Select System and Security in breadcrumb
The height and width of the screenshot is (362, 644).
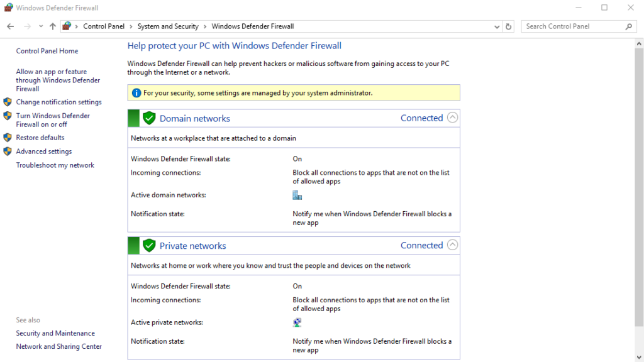[x=168, y=26]
